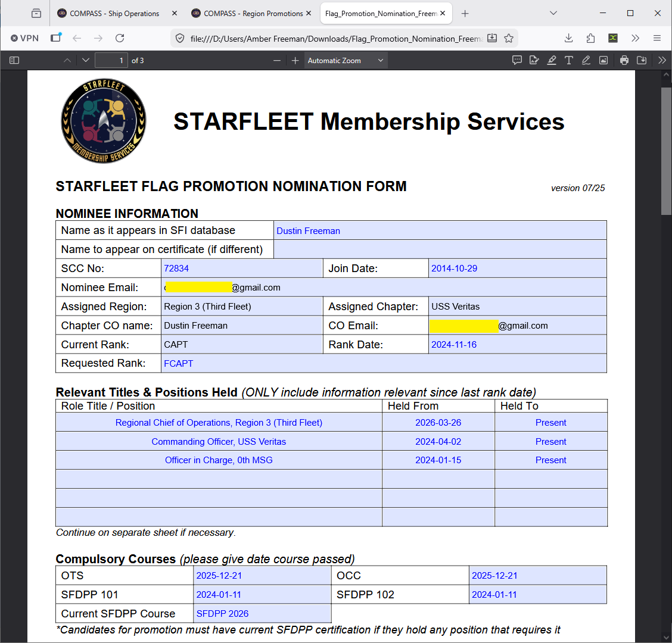Click the file URL address bar
This screenshot has width=672, height=643.
tap(337, 39)
